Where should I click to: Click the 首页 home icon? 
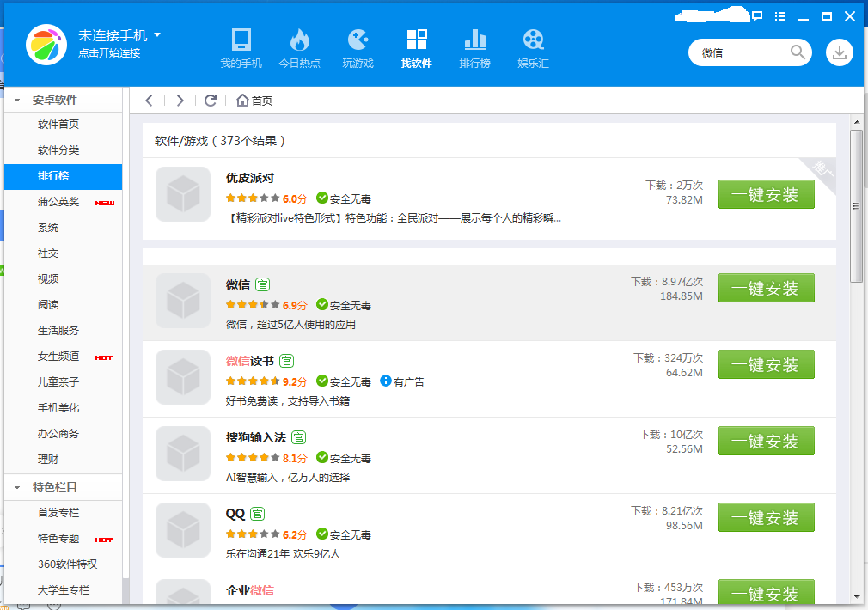(242, 101)
